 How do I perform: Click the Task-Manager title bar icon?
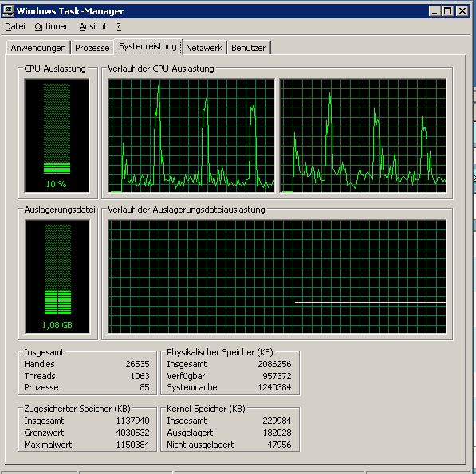8,11
